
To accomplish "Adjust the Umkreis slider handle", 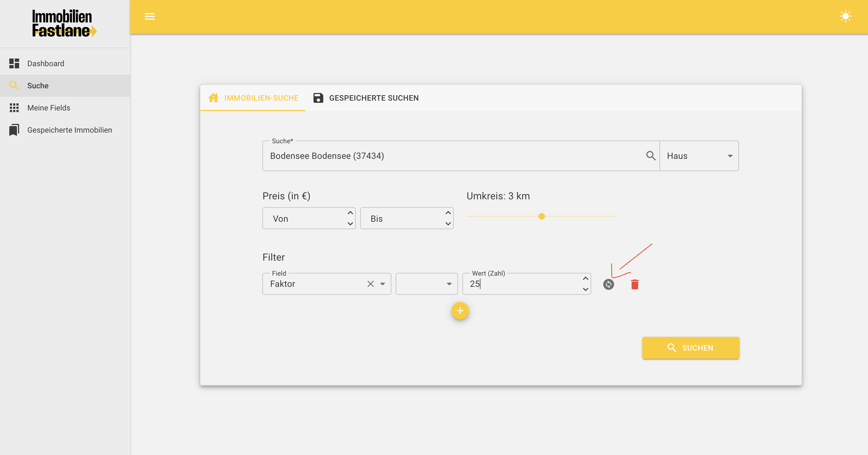I will (x=541, y=216).
